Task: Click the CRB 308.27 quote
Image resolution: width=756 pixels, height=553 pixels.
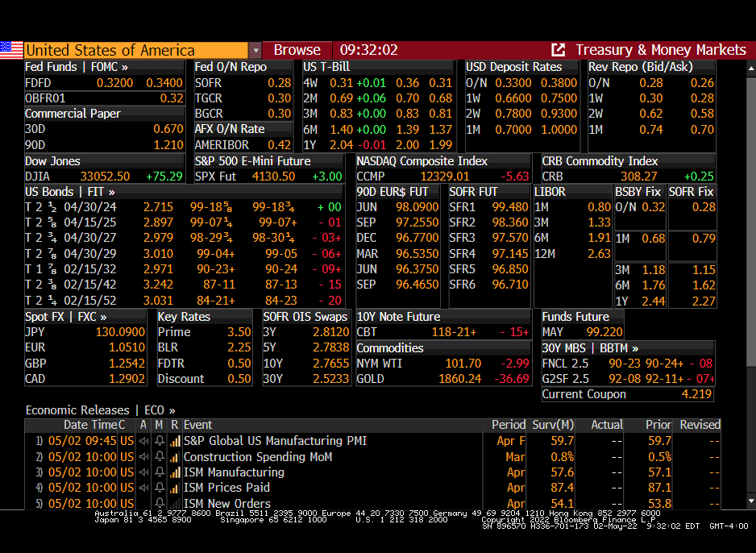Action: 628,177
